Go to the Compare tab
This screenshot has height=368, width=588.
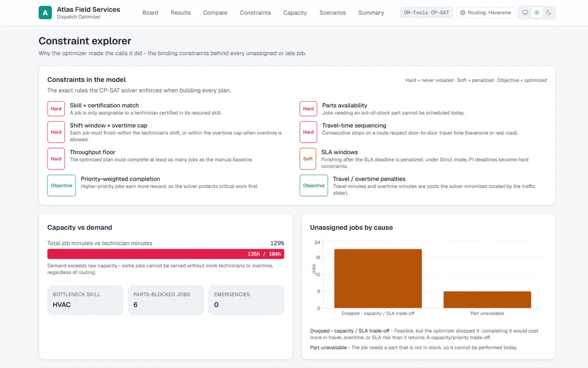[215, 13]
